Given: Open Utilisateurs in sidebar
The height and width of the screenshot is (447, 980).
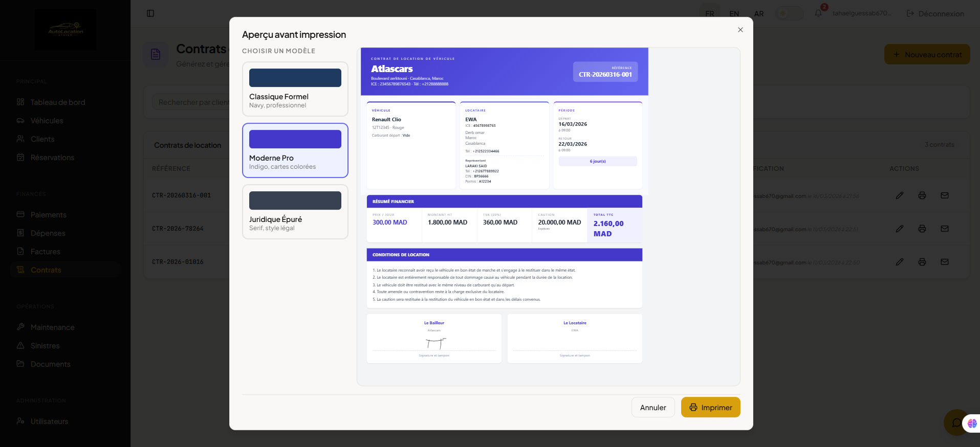Looking at the screenshot, I should (x=66, y=421).
